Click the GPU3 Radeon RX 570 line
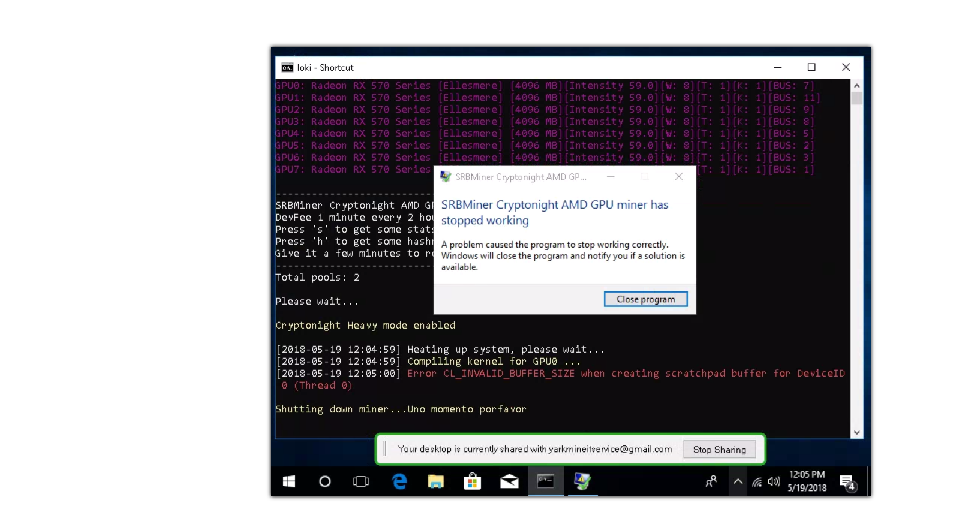The height and width of the screenshot is (527, 980). 545,122
